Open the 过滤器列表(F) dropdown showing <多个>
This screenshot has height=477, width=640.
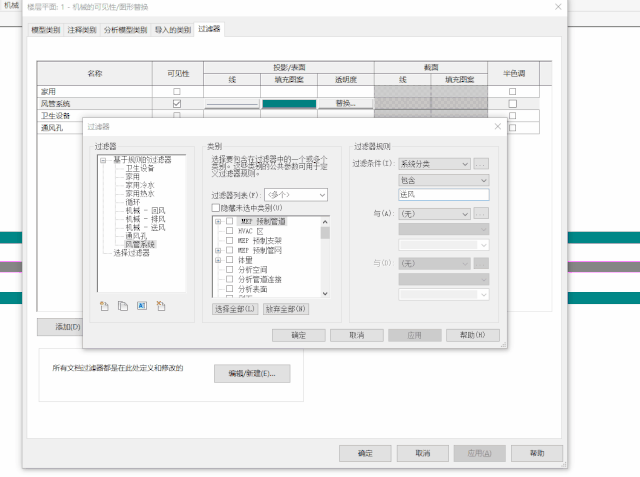[296, 195]
